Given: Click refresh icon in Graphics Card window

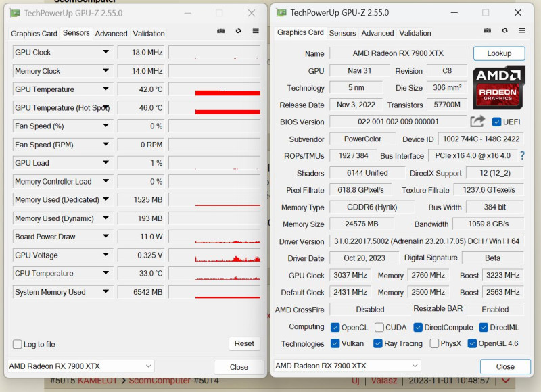Looking at the screenshot, I should click(x=504, y=30).
